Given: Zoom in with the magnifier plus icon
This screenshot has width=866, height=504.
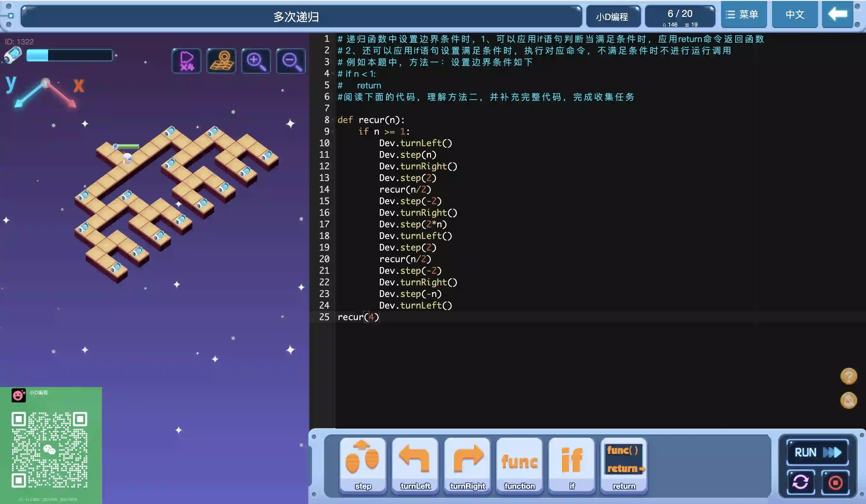Looking at the screenshot, I should point(256,61).
